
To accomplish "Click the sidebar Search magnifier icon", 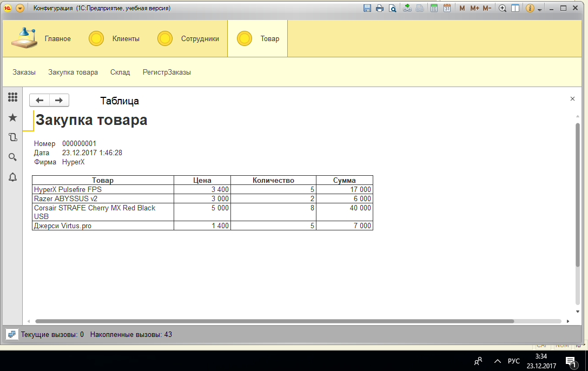I will click(x=13, y=157).
